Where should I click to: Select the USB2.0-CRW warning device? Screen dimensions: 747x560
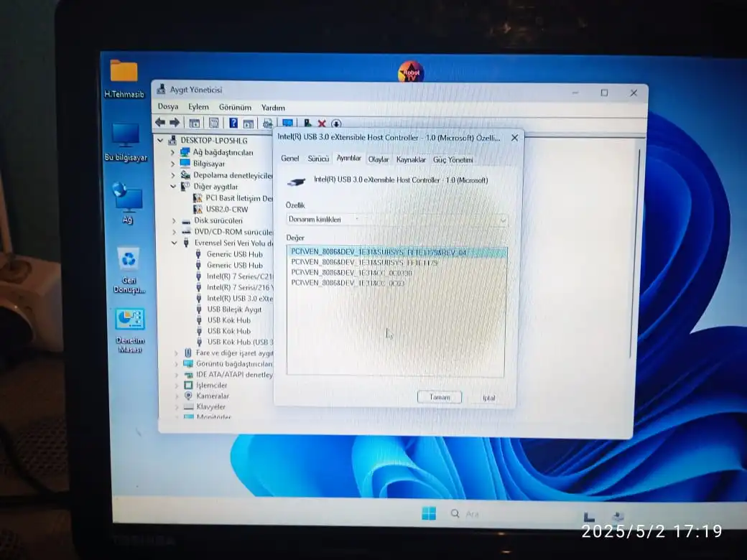(221, 209)
